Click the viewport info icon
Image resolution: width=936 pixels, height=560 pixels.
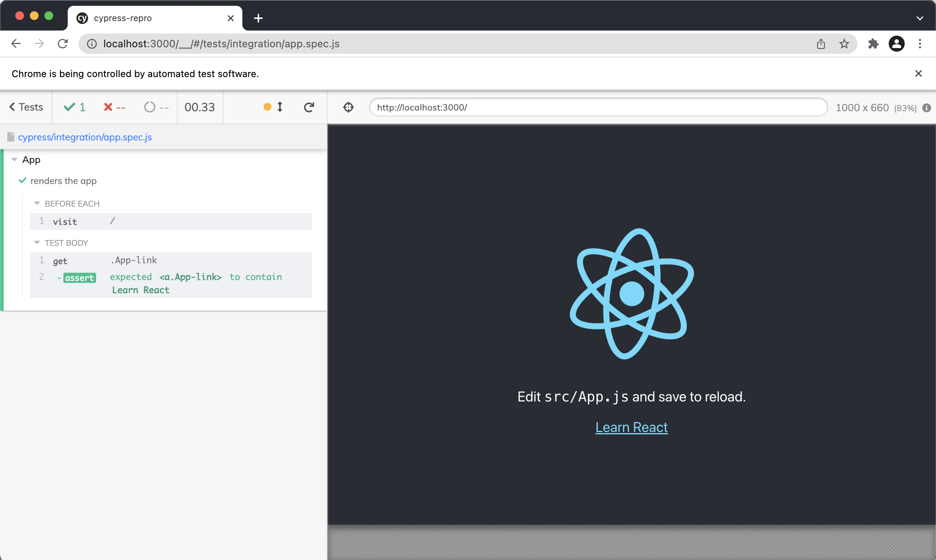926,108
